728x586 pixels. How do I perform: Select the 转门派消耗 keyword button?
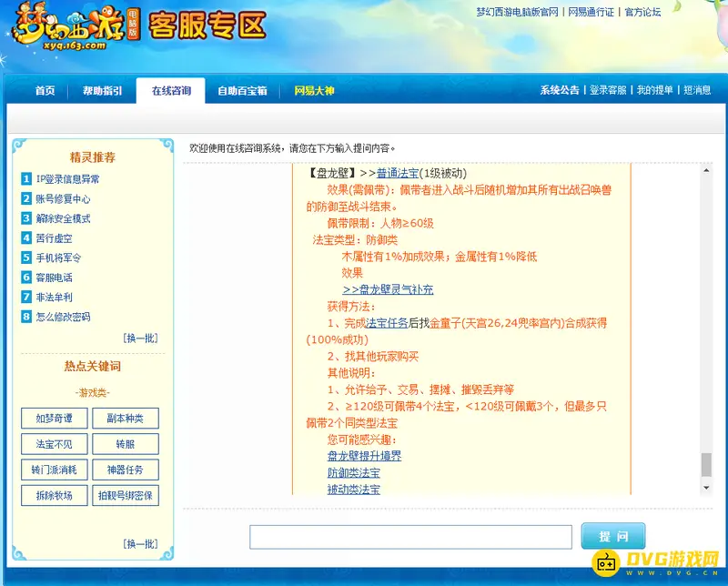(55, 470)
